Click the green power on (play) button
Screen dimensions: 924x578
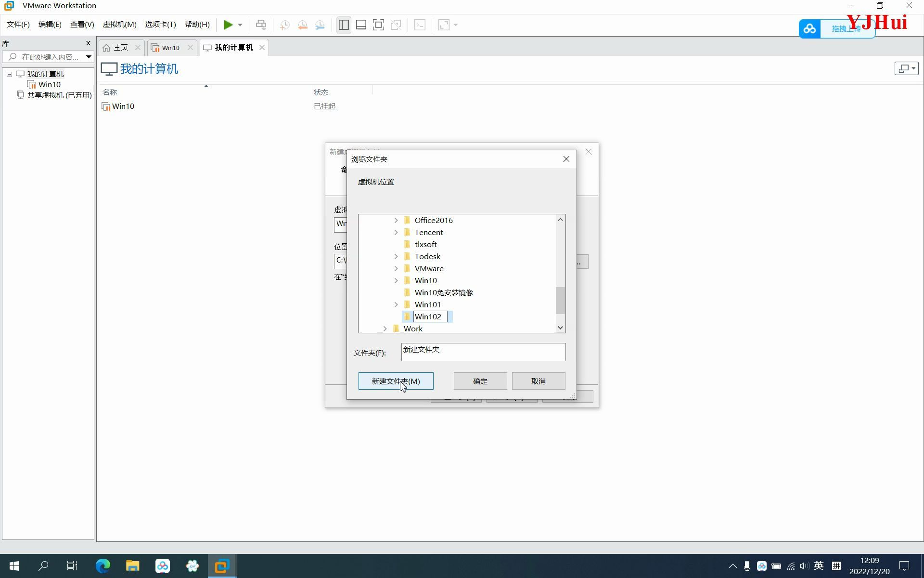[228, 25]
